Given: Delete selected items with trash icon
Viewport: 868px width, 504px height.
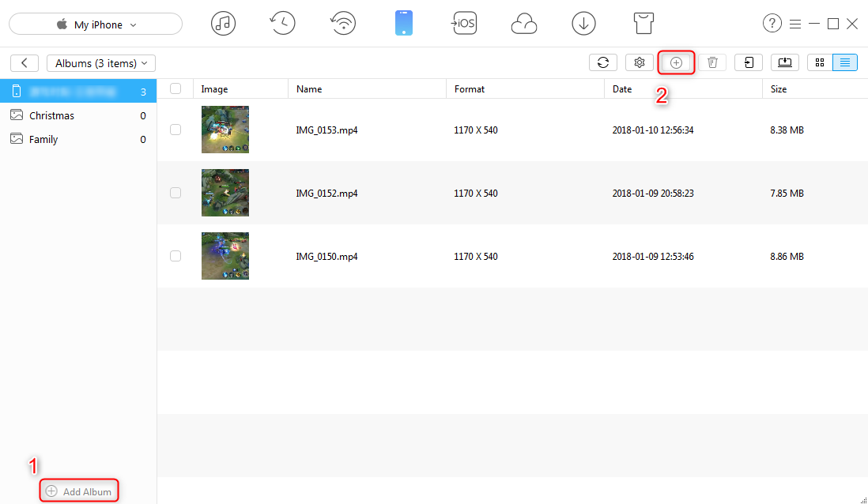Looking at the screenshot, I should [712, 62].
